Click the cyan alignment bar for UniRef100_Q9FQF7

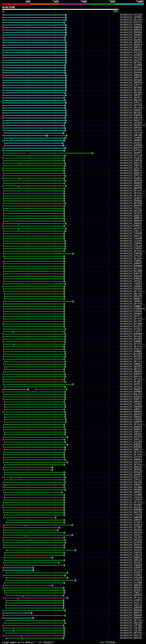[34, 95]
